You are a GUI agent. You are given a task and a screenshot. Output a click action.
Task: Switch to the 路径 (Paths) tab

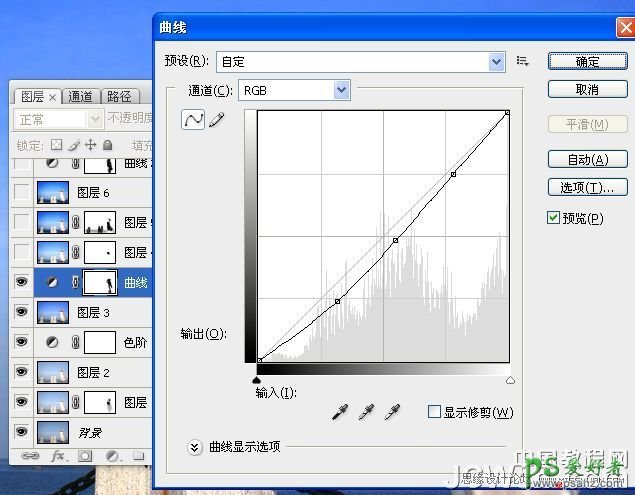119,97
